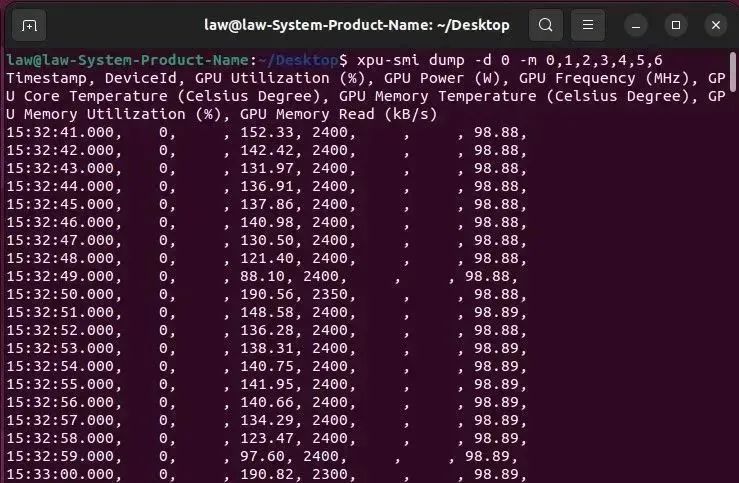This screenshot has width=739, height=483.
Task: Close the terminal window
Action: pos(716,25)
